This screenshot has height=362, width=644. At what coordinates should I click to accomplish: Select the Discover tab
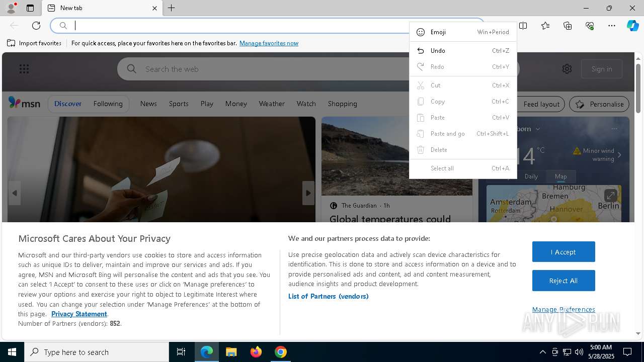point(68,104)
